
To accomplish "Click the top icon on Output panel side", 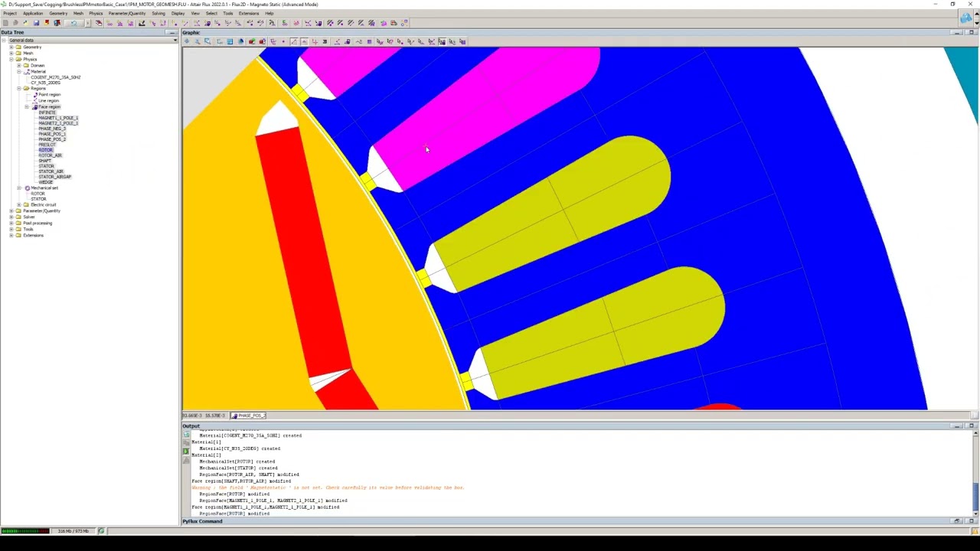I will [x=186, y=435].
